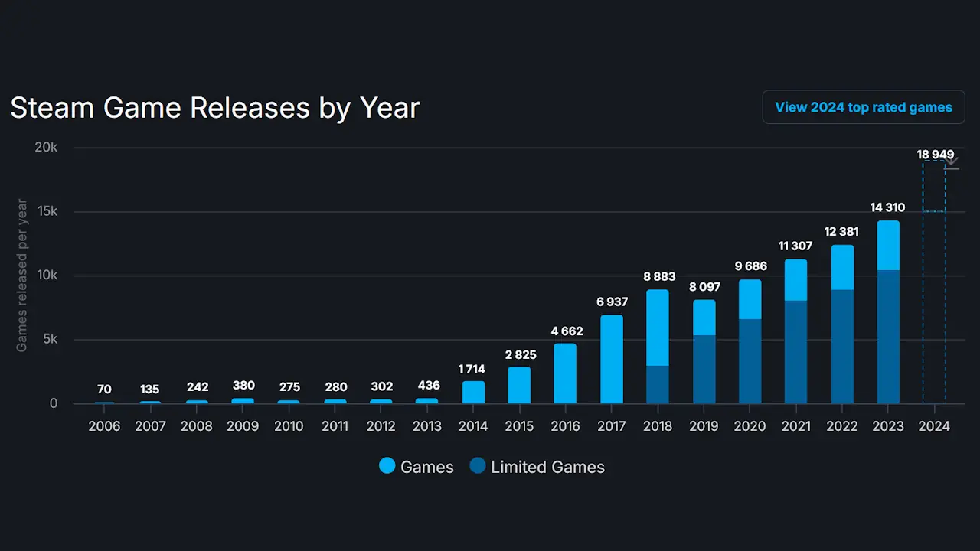
Task: Click the light blue Games legend dot
Action: (387, 466)
